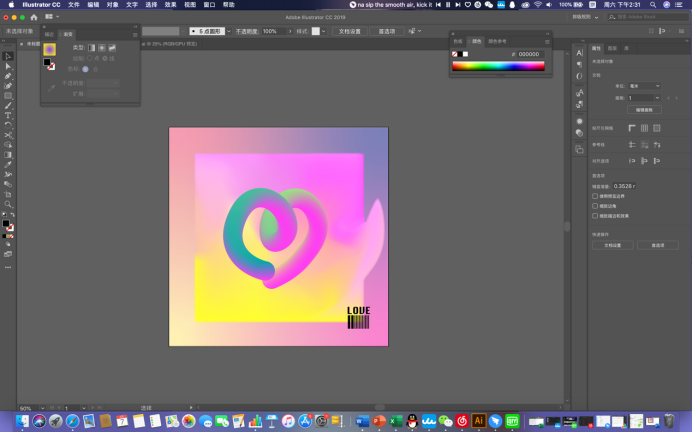Viewport: 692px width, 433px height.
Task: Open Illustrator Ai icon in the Dock
Action: tap(478, 421)
